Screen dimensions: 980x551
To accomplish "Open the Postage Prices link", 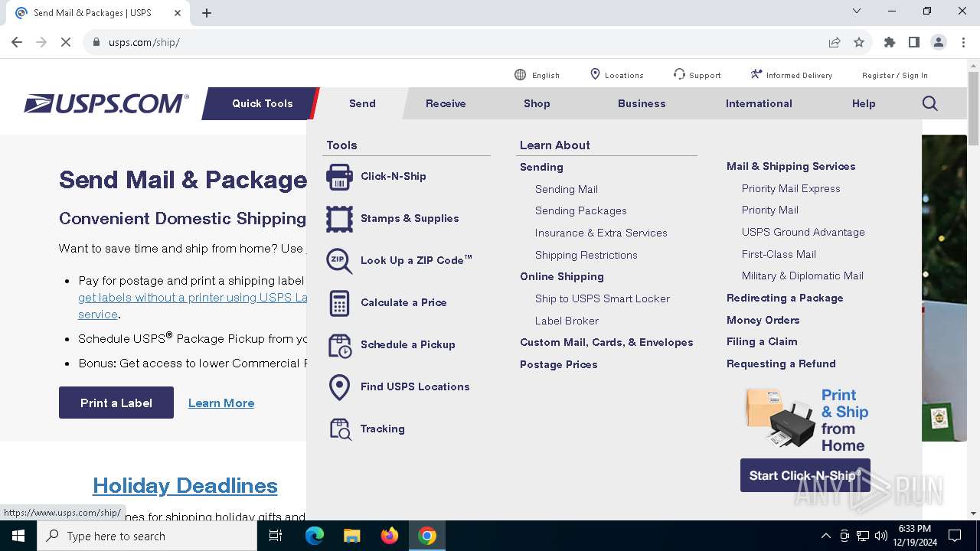I will (559, 364).
